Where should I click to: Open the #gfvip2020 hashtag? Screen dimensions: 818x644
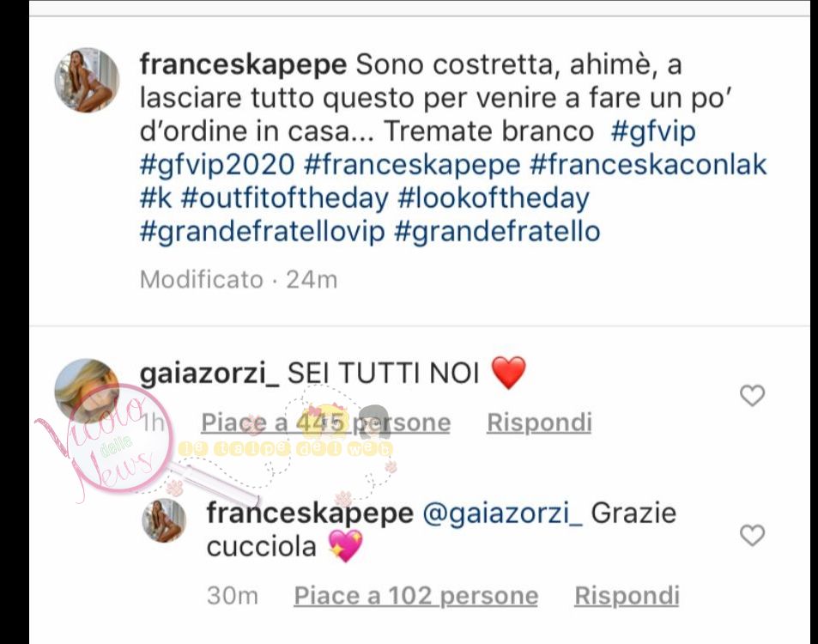(x=217, y=165)
